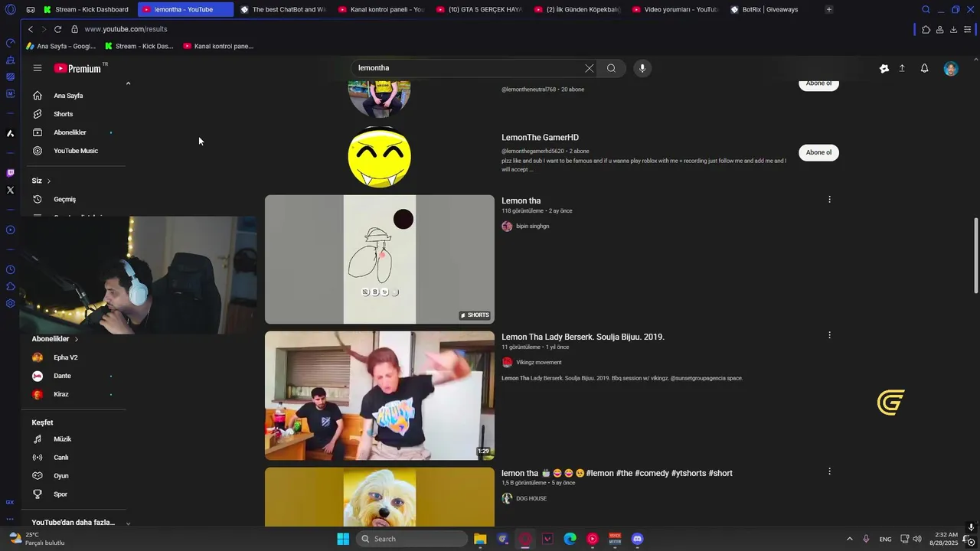Open Ana Sayfa Google bookmark
980x551 pixels.
[x=60, y=46]
